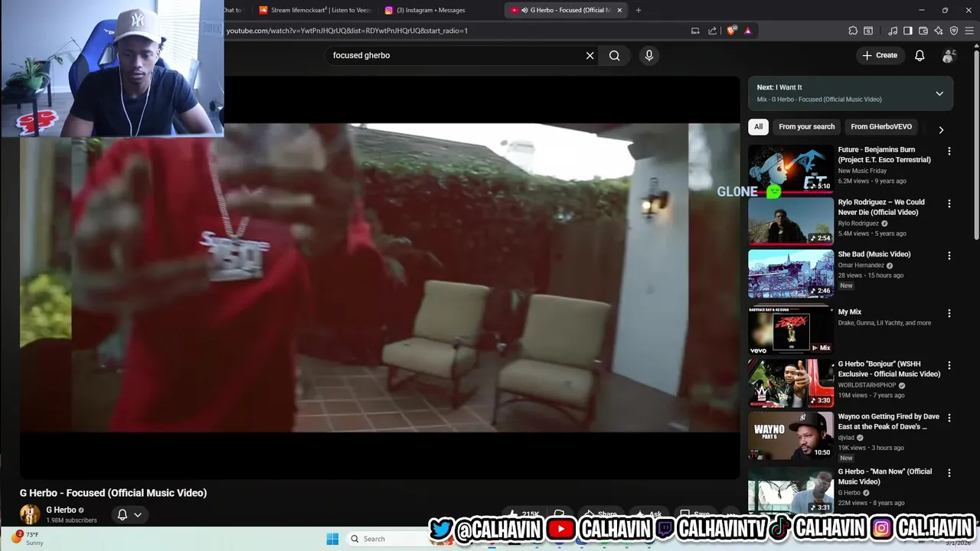Open more options for G Herbo Bonjour video
This screenshot has height=551, width=980.
click(949, 365)
